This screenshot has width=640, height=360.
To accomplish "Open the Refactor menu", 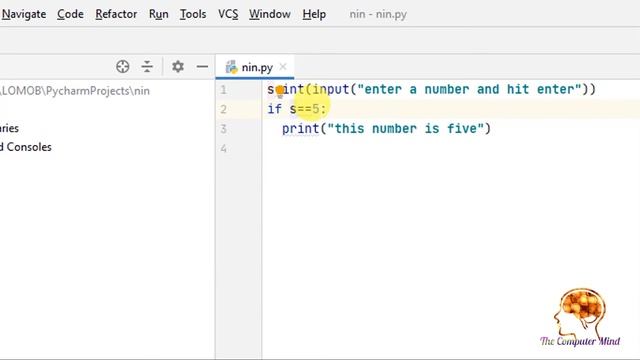I will (116, 14).
